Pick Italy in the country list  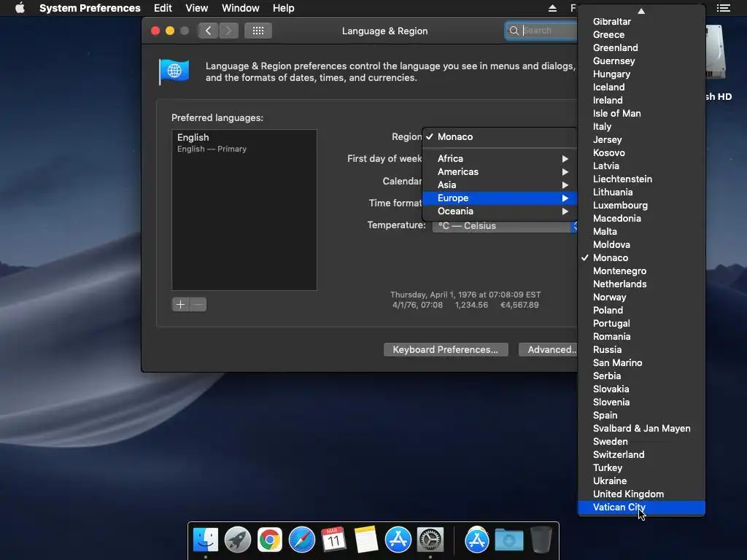coord(641,127)
